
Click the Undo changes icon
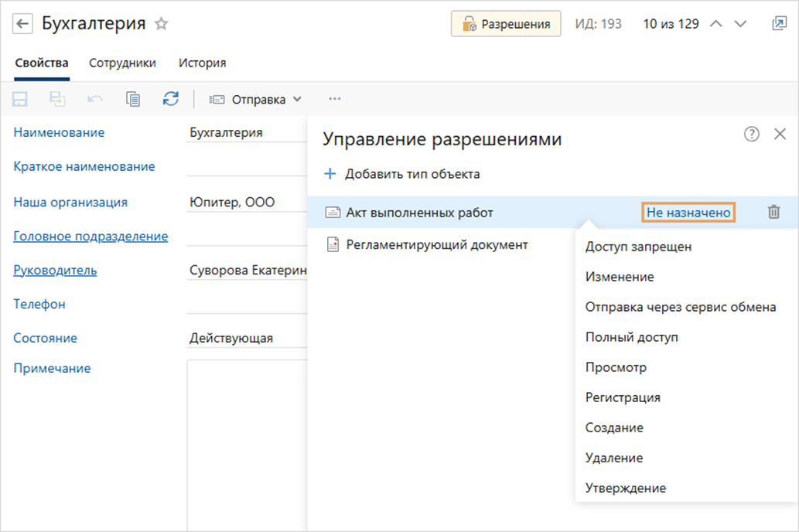pyautogui.click(x=95, y=99)
